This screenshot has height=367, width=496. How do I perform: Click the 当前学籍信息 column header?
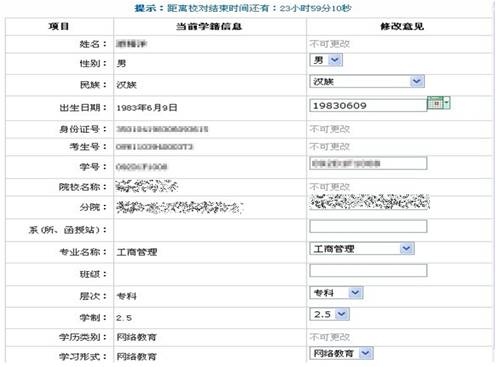pyautogui.click(x=209, y=26)
